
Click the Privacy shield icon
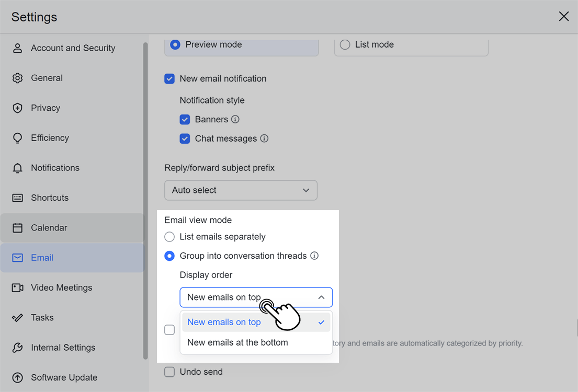point(17,108)
